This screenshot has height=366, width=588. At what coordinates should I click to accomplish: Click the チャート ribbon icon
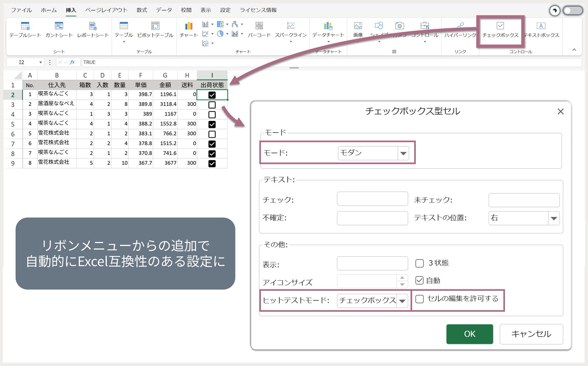click(189, 30)
